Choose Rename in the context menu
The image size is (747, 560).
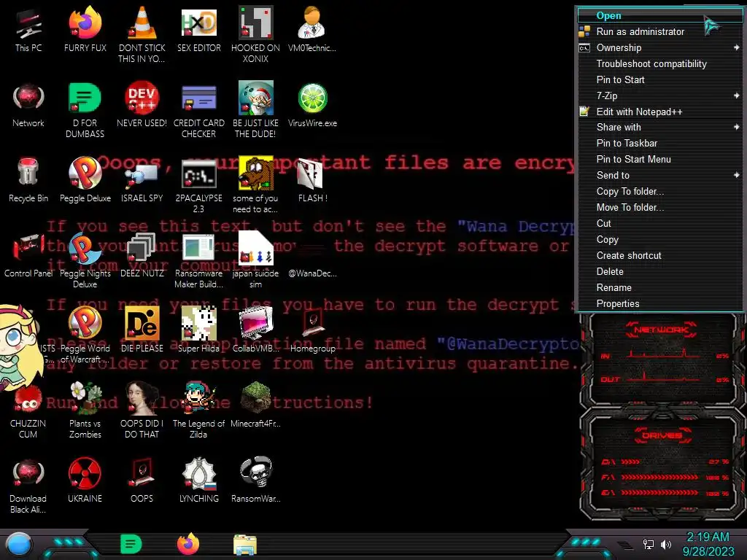pyautogui.click(x=659, y=287)
